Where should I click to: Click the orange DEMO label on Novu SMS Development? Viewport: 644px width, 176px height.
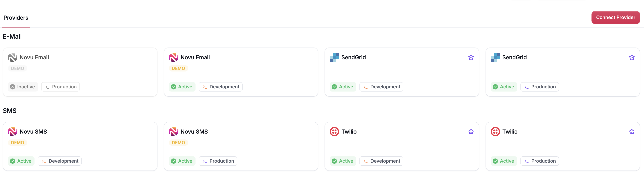(17, 143)
